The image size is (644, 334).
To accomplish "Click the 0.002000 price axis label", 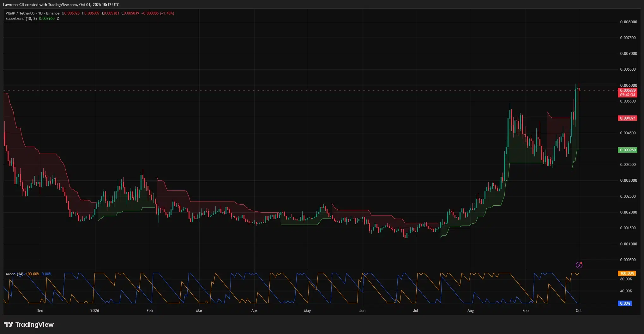I will click(629, 212).
